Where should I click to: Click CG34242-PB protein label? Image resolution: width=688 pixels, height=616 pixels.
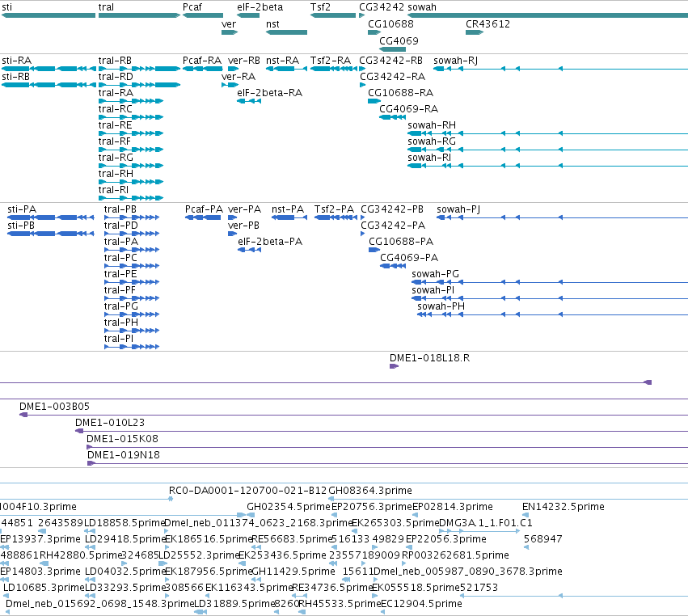[392, 209]
